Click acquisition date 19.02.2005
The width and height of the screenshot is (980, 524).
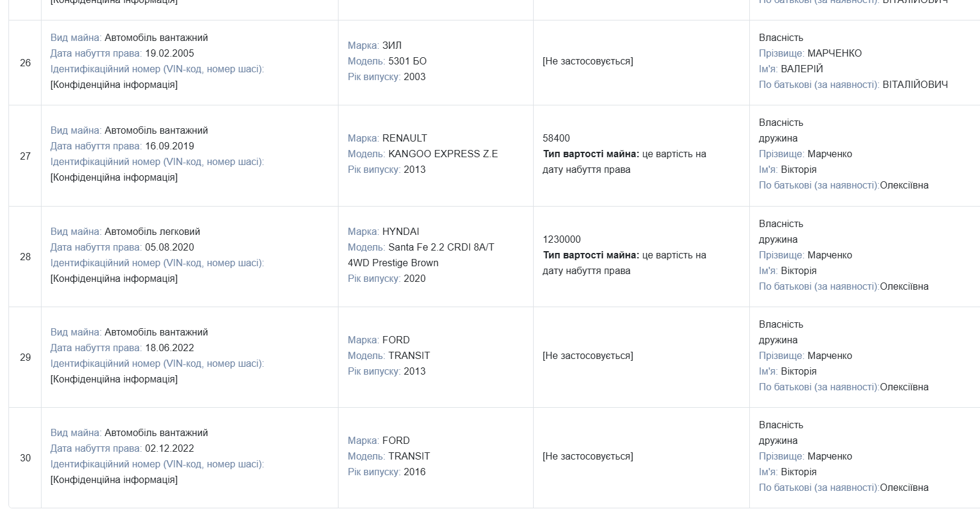pos(169,53)
